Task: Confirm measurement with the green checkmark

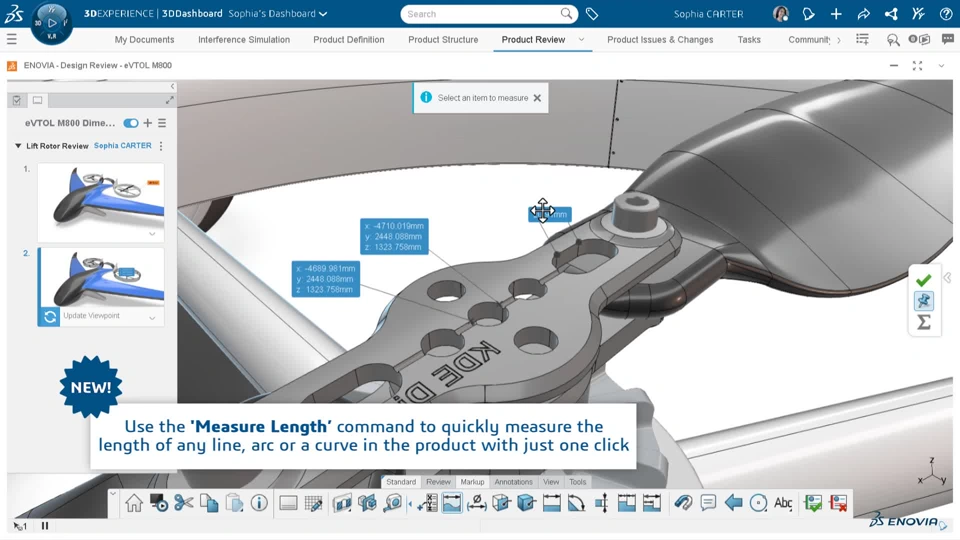Action: point(923,280)
